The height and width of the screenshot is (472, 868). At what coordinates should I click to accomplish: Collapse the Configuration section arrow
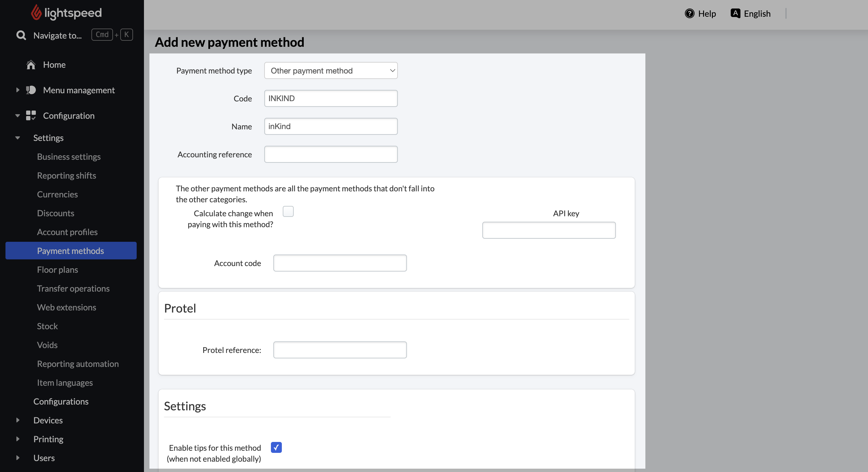pyautogui.click(x=18, y=115)
